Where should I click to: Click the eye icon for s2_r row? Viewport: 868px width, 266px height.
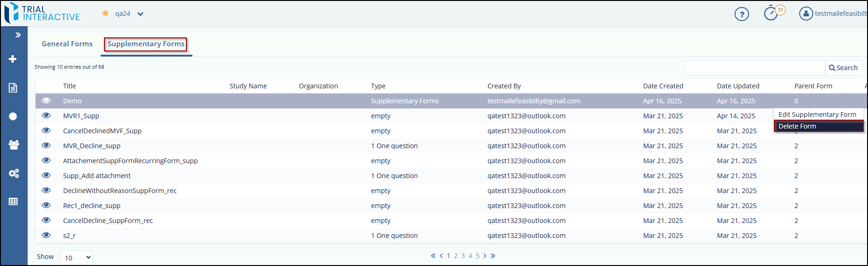click(46, 236)
